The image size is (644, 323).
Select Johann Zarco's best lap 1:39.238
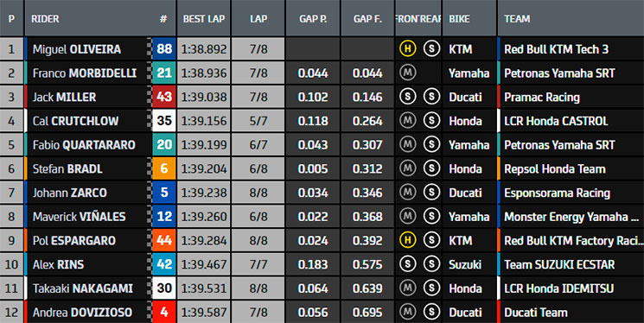(204, 193)
